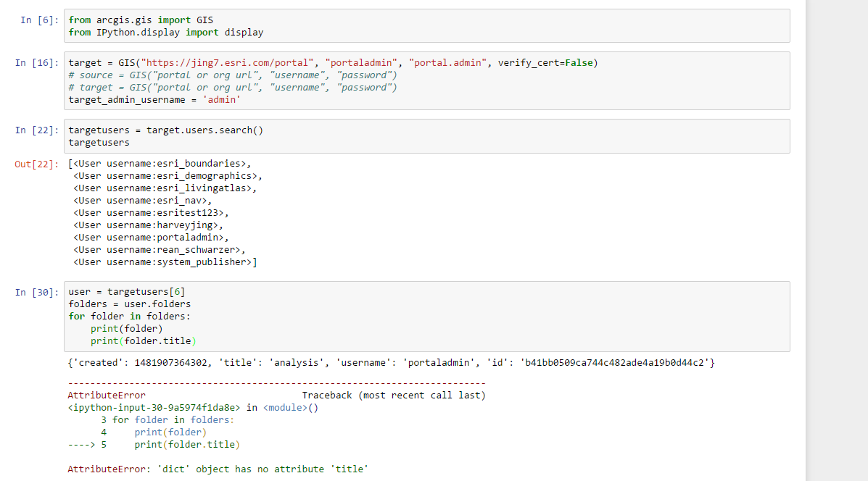Click the <module>() traceback text
The width and height of the screenshot is (868, 481).
coord(291,408)
